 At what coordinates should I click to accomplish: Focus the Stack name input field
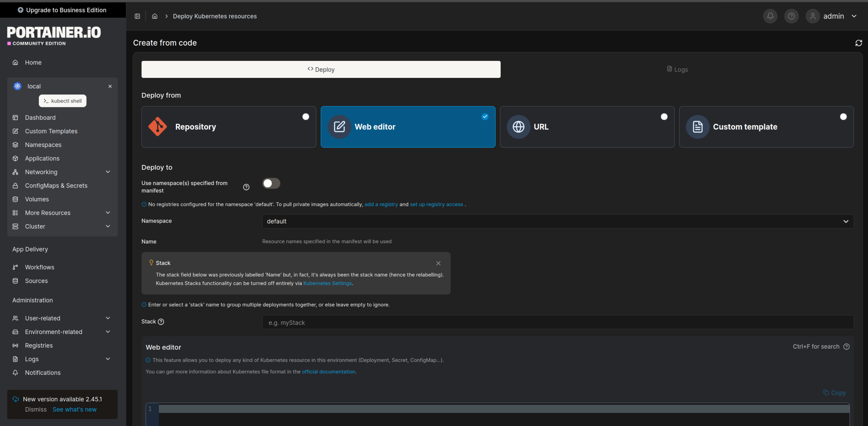point(558,322)
